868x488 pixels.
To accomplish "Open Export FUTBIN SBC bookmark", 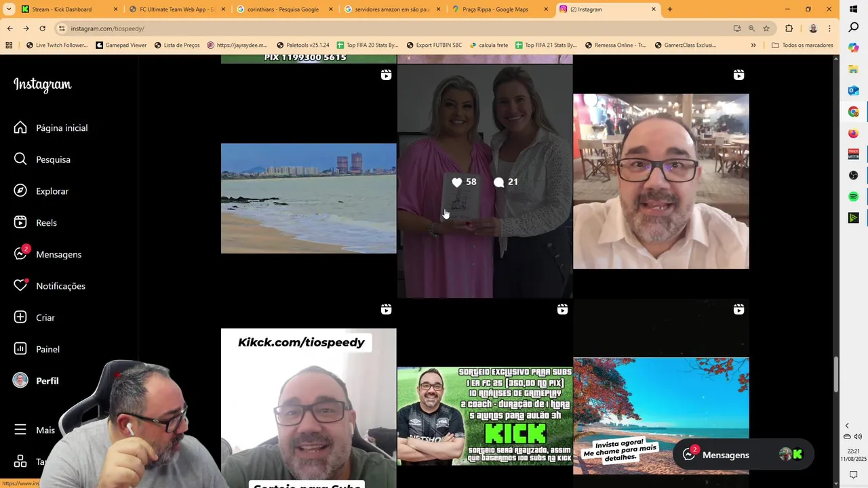I will (434, 45).
